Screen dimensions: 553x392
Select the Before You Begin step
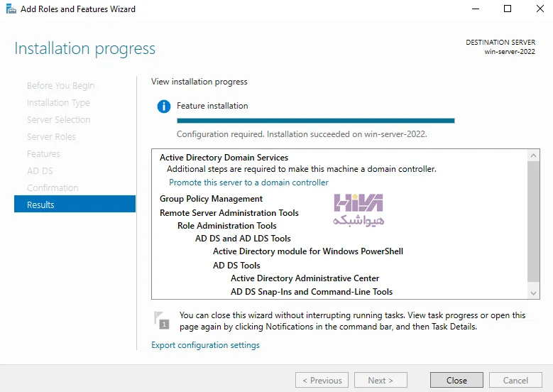click(x=60, y=86)
